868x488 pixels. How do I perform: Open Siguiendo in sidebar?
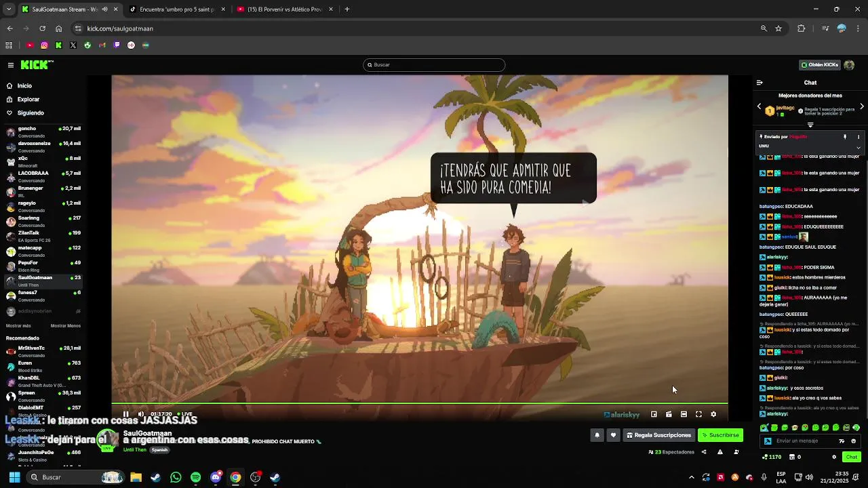31,113
